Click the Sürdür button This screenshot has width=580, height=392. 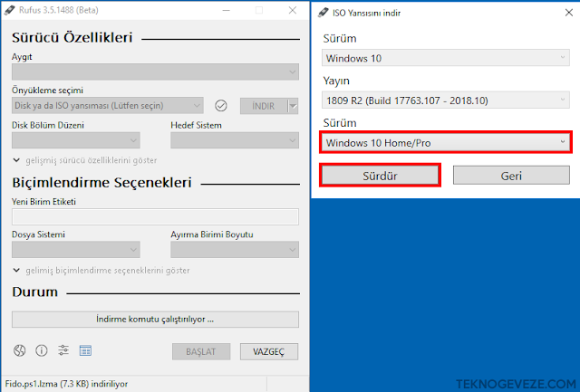click(x=380, y=176)
